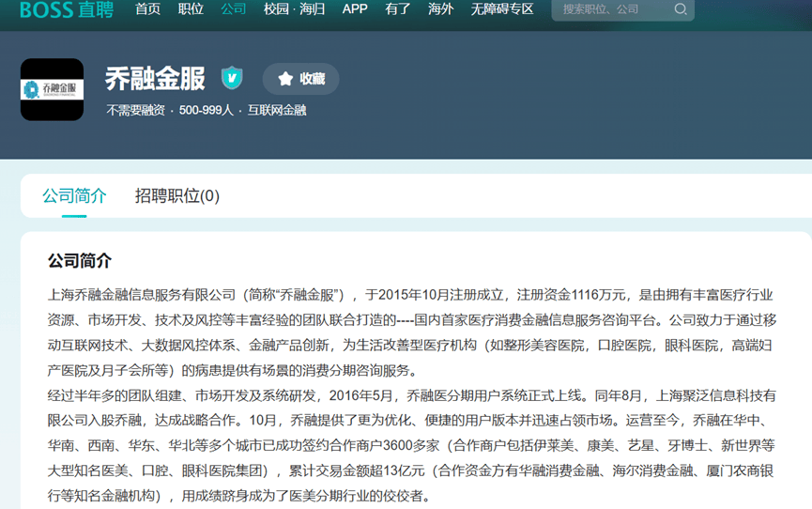Click the line starting 大型知名医美、口腔

click(410, 470)
